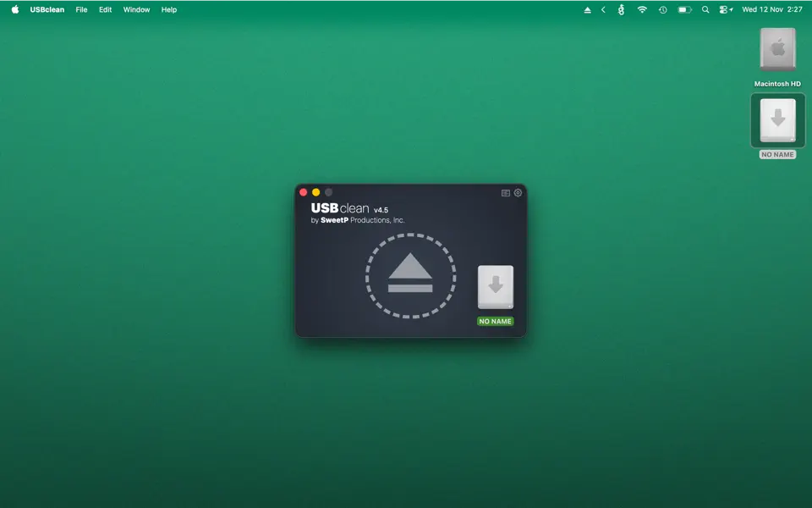Select the NO NAME drive on the desktop

(776, 120)
